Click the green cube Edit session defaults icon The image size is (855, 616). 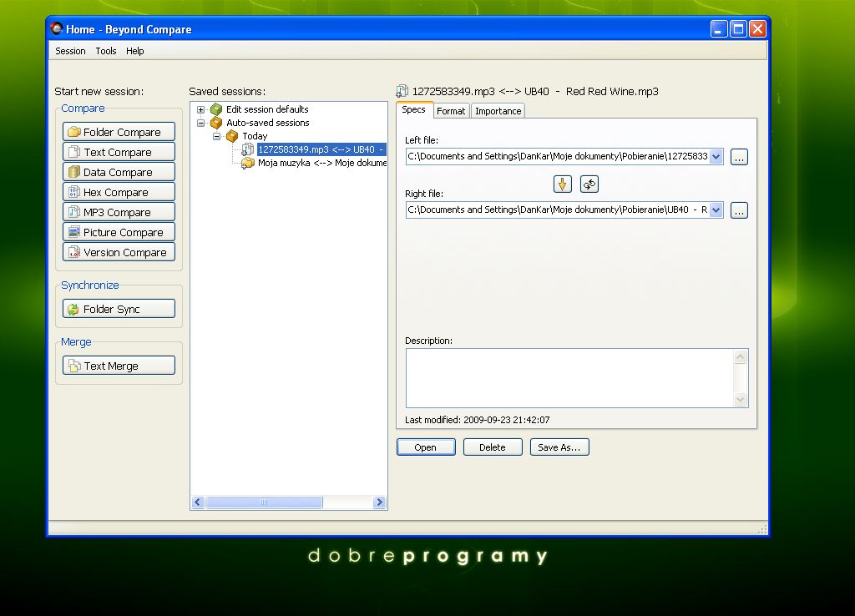pyautogui.click(x=216, y=109)
